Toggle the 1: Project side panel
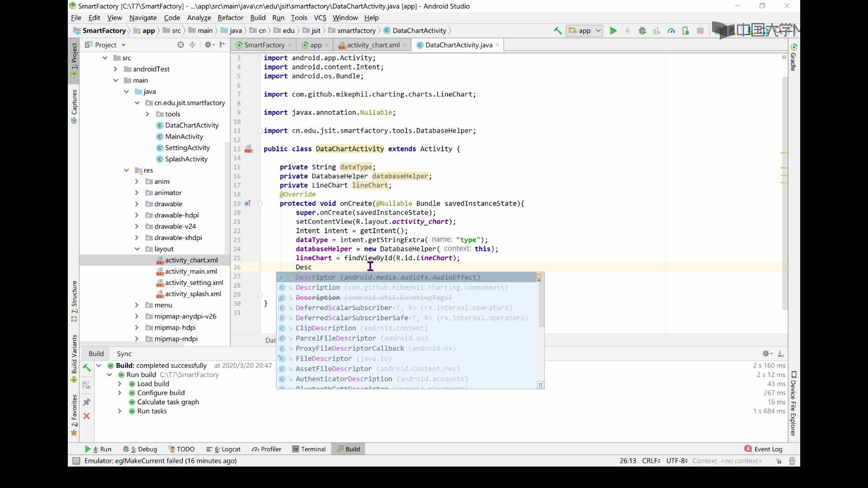 point(74,61)
